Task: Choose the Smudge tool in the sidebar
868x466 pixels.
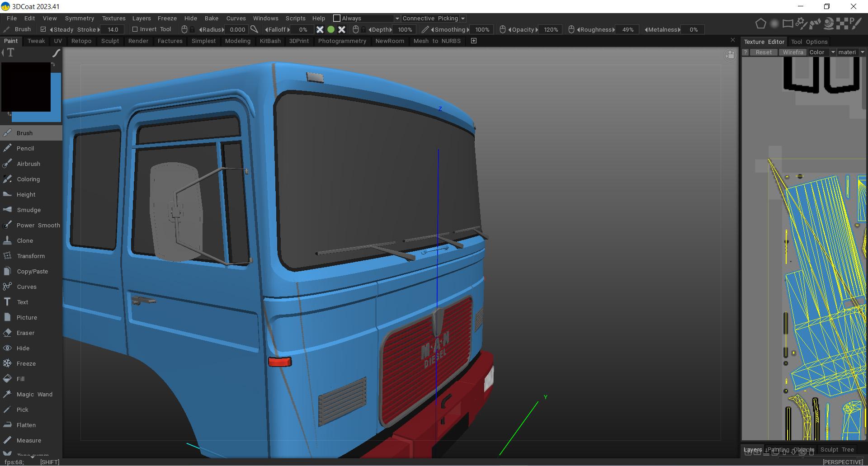Action: tap(28, 210)
